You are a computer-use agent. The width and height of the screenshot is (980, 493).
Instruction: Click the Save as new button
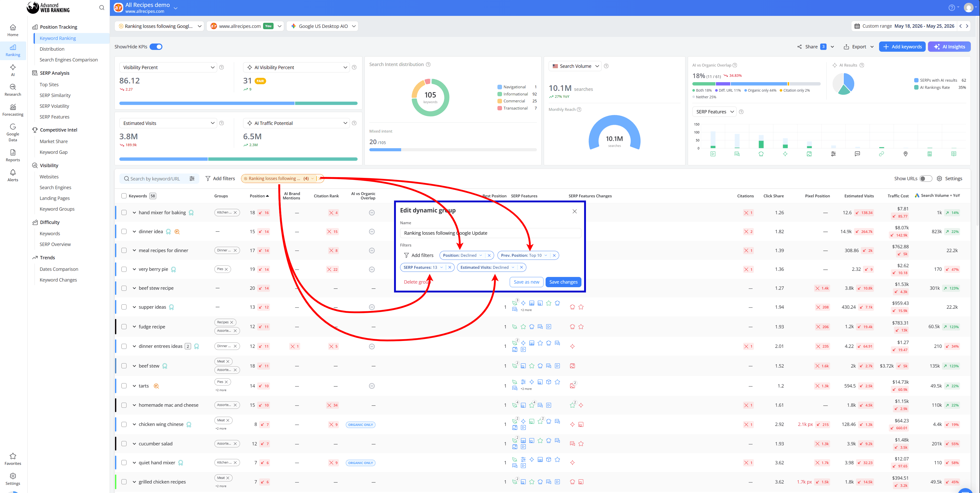[x=526, y=282]
